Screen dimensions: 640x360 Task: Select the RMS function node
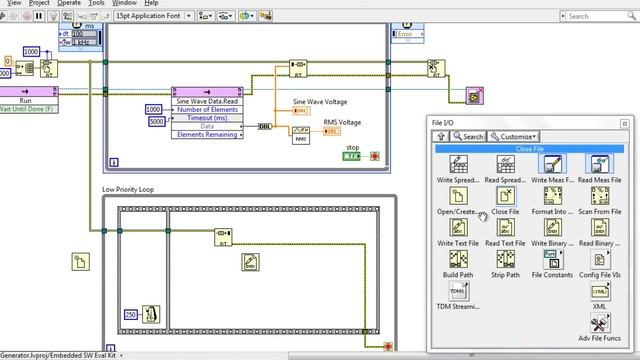click(x=301, y=135)
